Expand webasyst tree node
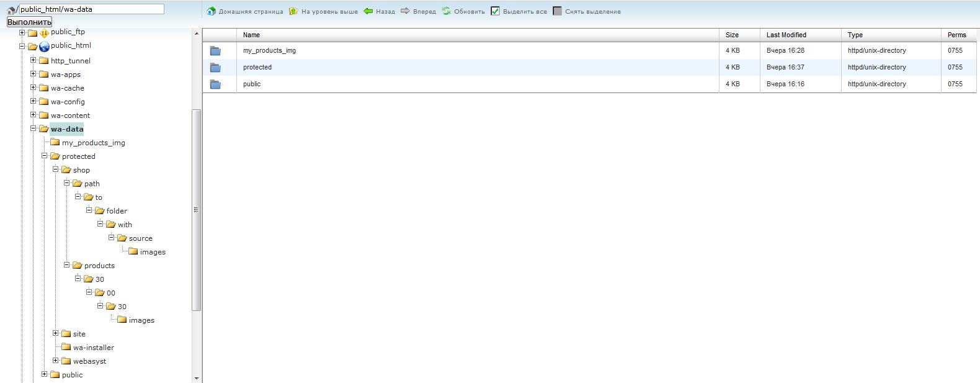This screenshot has height=383, width=980. pyautogui.click(x=56, y=361)
